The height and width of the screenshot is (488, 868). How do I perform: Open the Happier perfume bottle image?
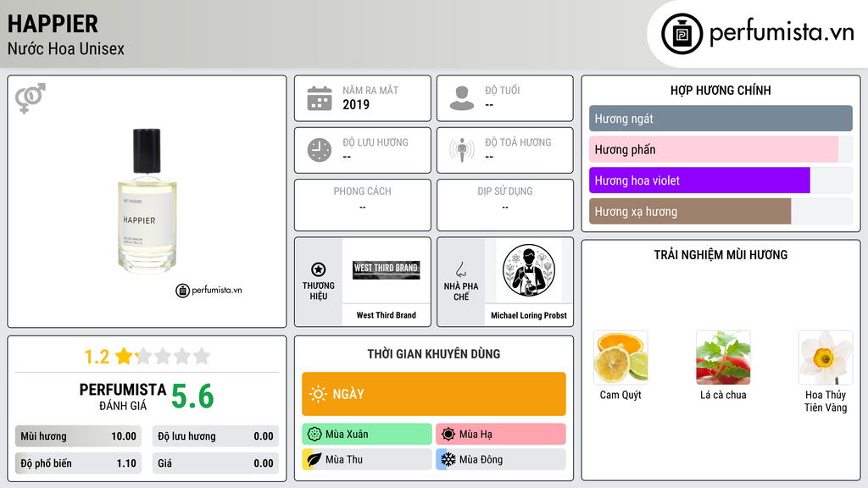(x=147, y=201)
